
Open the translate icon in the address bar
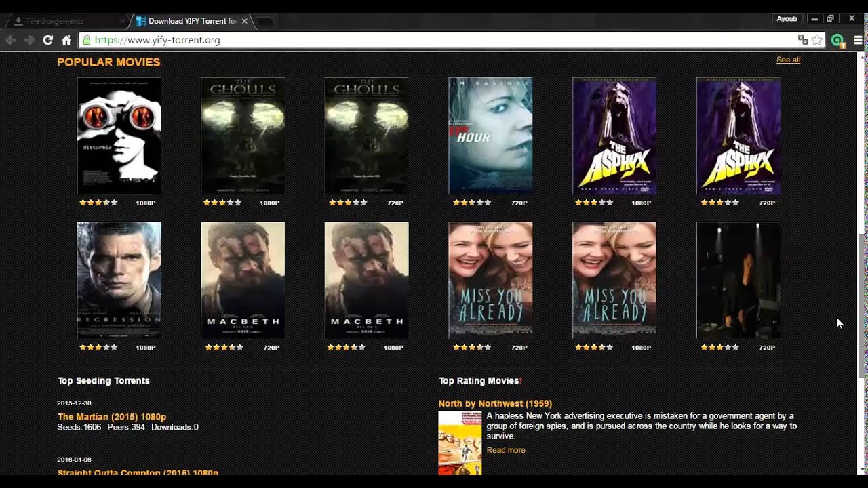pyautogui.click(x=803, y=40)
